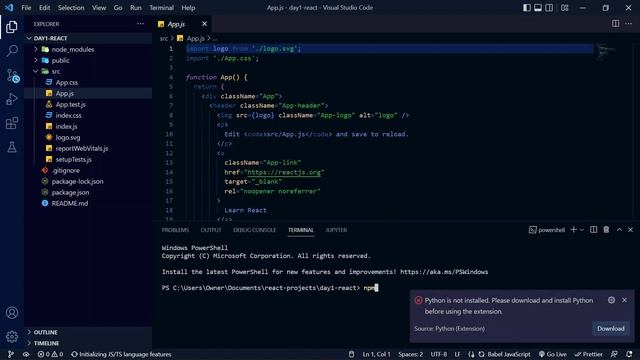Click the VS Code logo icon
The image size is (640, 360).
(9, 8)
